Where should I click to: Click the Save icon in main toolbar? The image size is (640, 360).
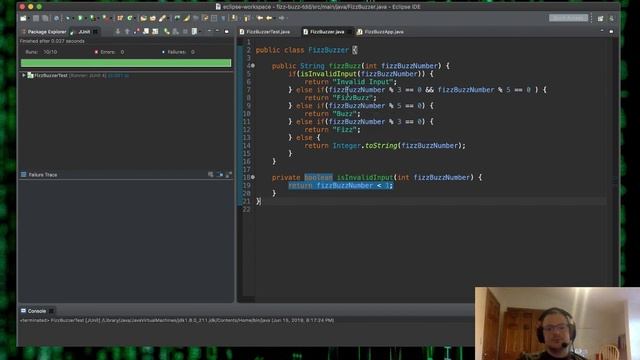(x=36, y=18)
